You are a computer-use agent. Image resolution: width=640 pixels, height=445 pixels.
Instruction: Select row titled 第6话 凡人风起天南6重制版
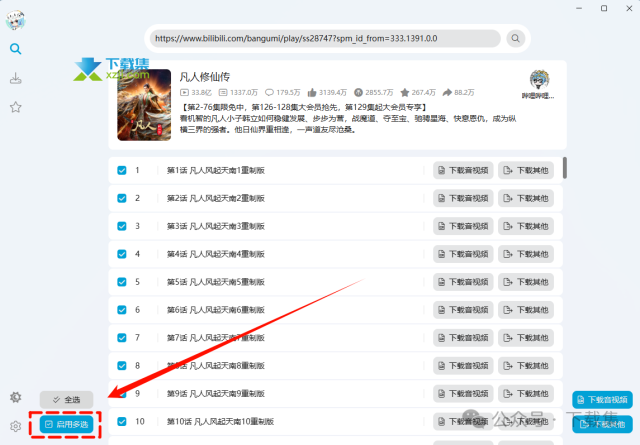point(336,310)
